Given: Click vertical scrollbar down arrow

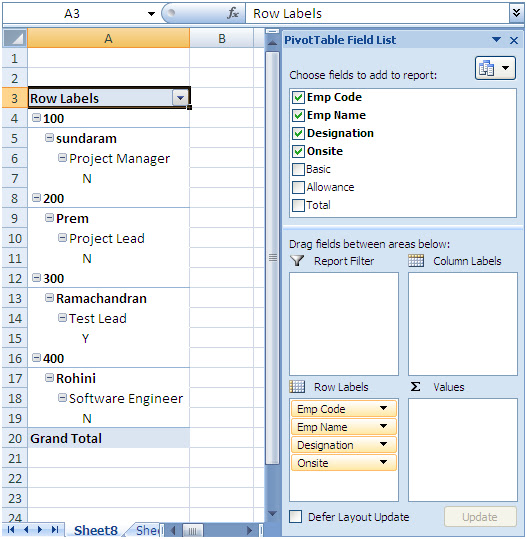Looking at the screenshot, I should (x=273, y=514).
